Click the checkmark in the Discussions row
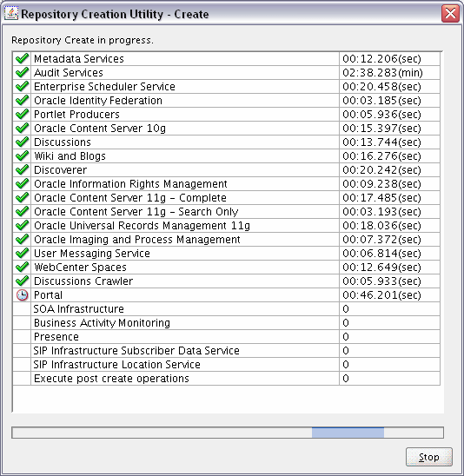 coord(23,142)
